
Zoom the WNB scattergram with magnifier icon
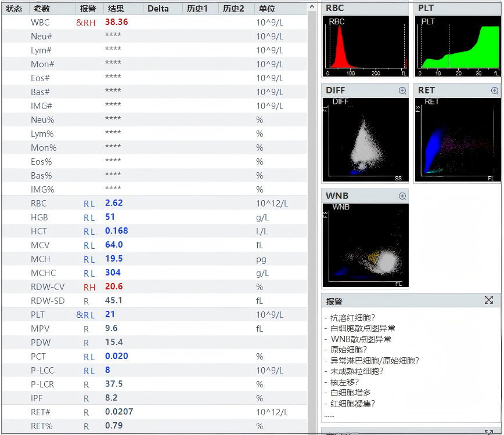pyautogui.click(x=402, y=196)
